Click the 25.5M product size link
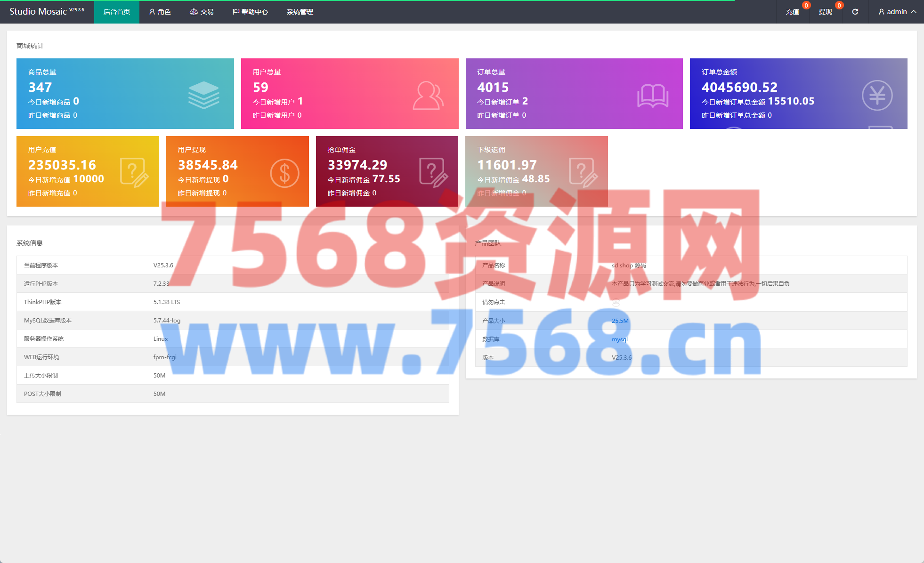924x563 pixels. (x=620, y=321)
